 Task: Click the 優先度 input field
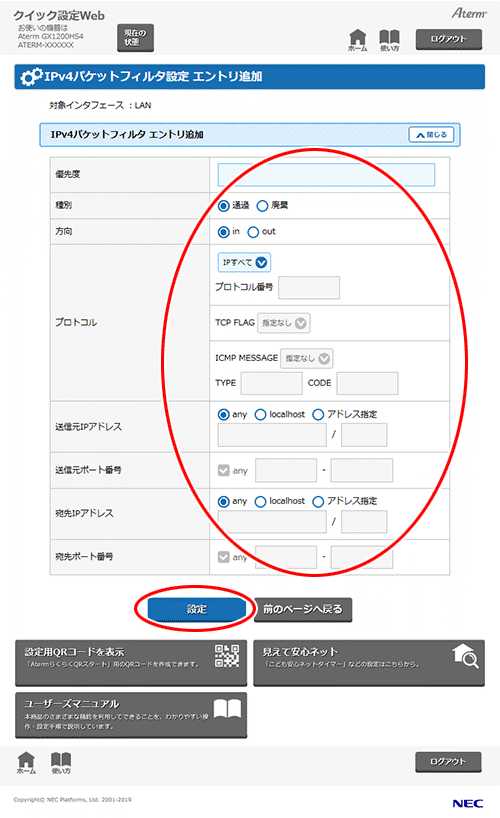click(326, 175)
